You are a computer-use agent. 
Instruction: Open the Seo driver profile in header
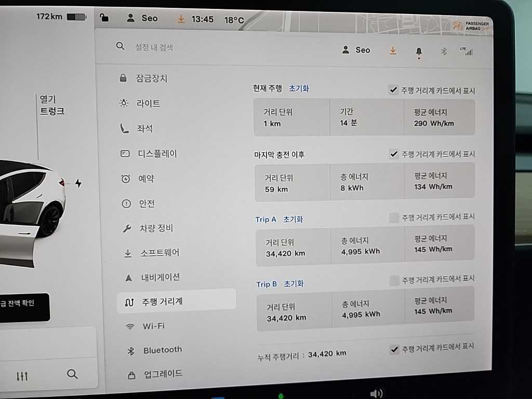(x=356, y=50)
